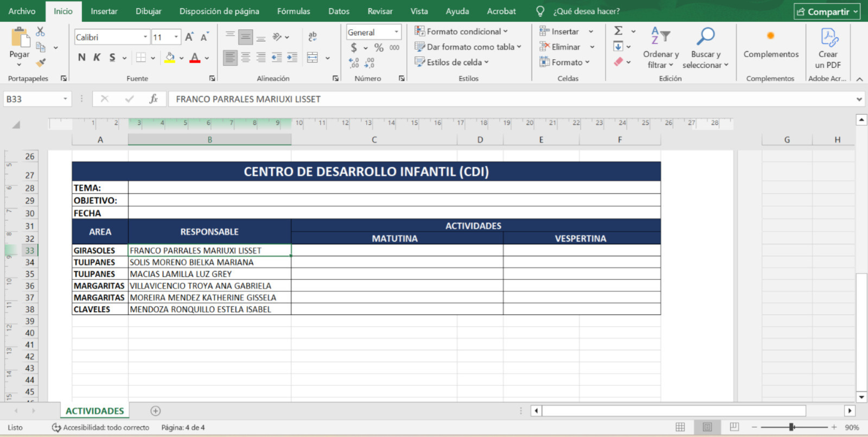Viewport: 868px width, 437px height.
Task: Toggle bold formatting with N button
Action: click(81, 58)
